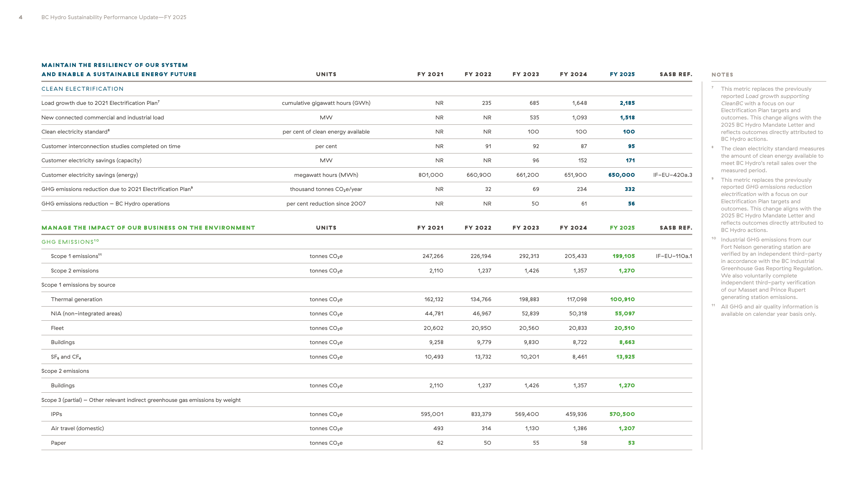Click FY 2024 interconnection studies value 87
868x488 pixels.
[x=584, y=146]
